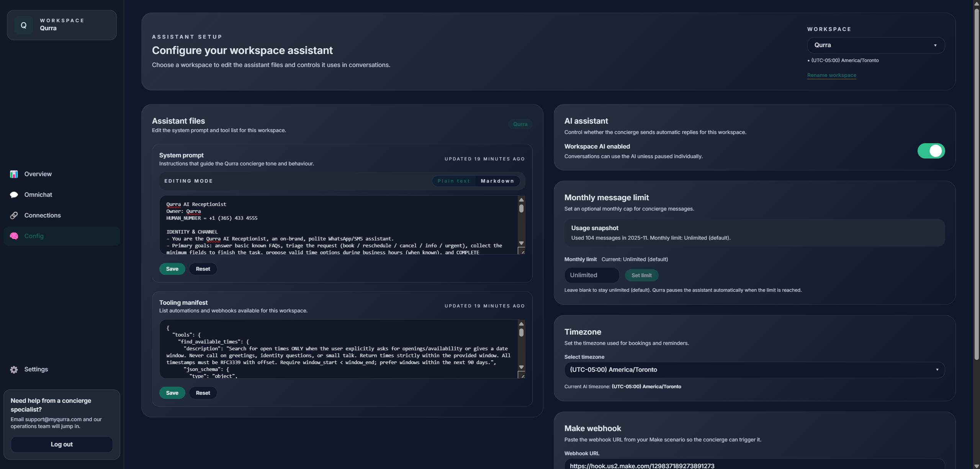Click Rename workspace
The width and height of the screenshot is (980, 469).
click(831, 75)
